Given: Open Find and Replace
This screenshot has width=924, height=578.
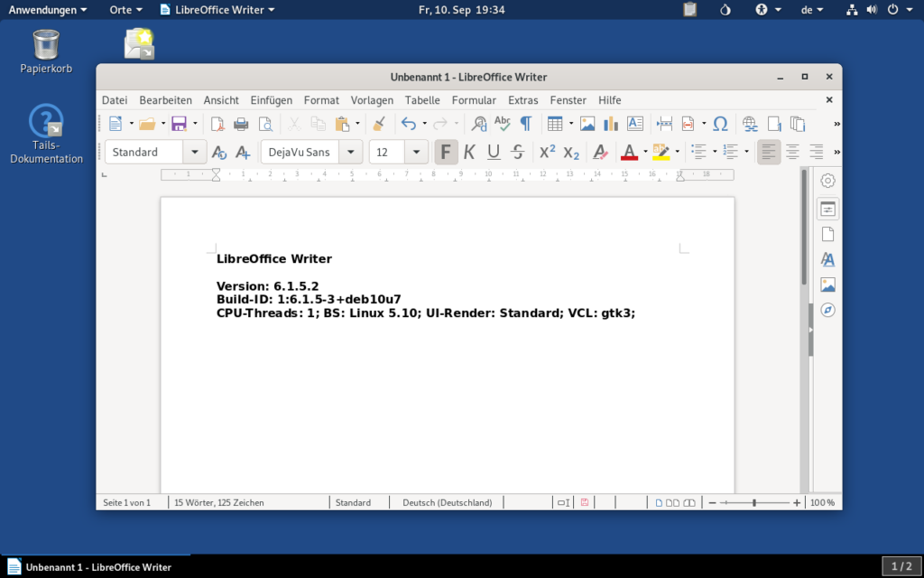Looking at the screenshot, I should click(479, 123).
